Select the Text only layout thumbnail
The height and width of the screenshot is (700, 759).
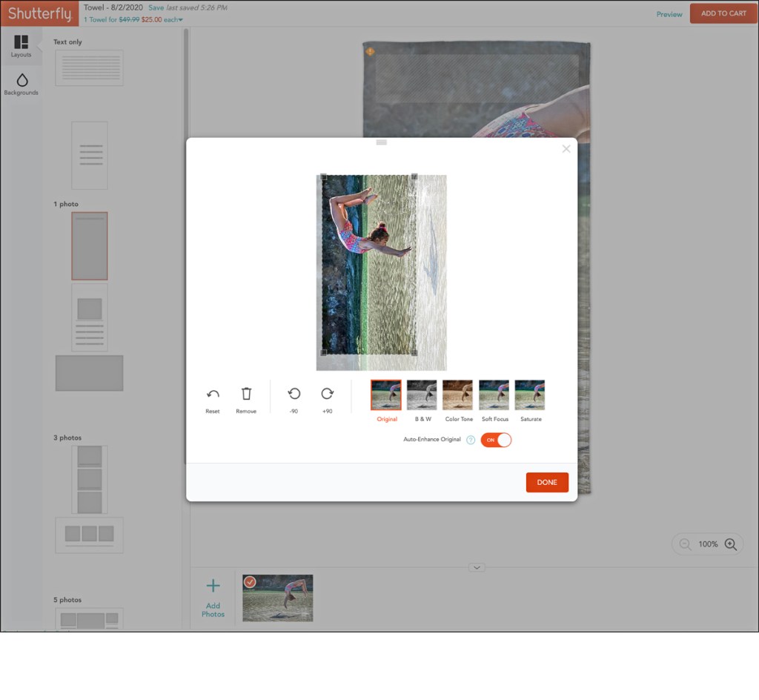click(89, 67)
